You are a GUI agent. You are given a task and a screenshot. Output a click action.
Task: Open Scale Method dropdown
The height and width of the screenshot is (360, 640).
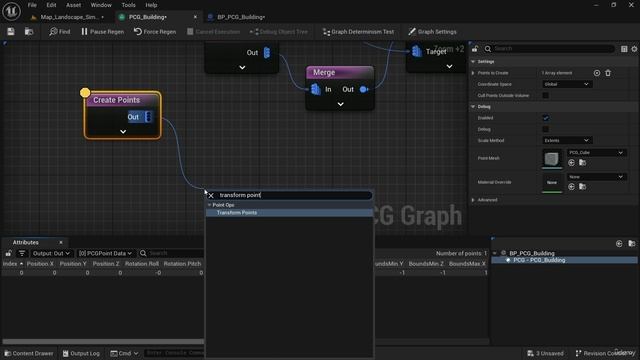point(567,140)
